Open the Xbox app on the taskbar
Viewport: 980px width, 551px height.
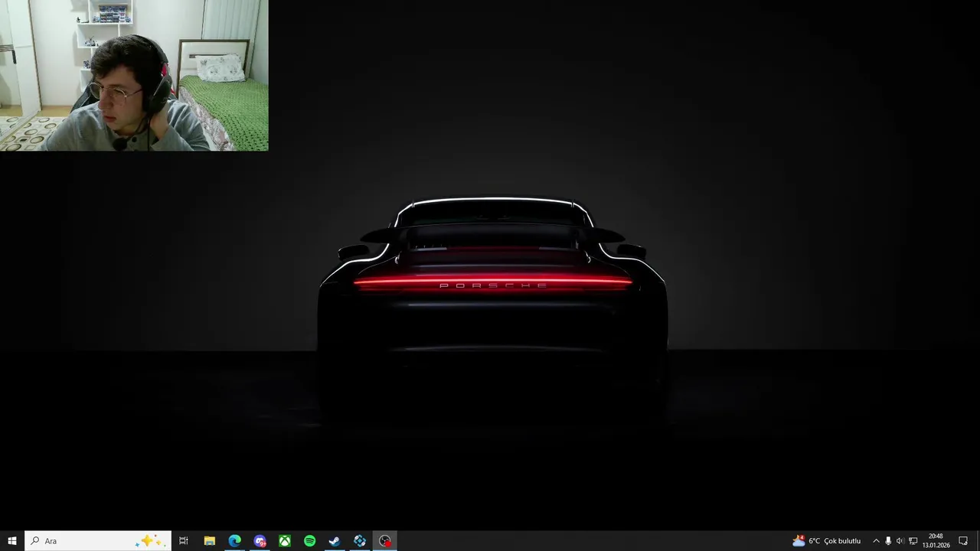(285, 541)
